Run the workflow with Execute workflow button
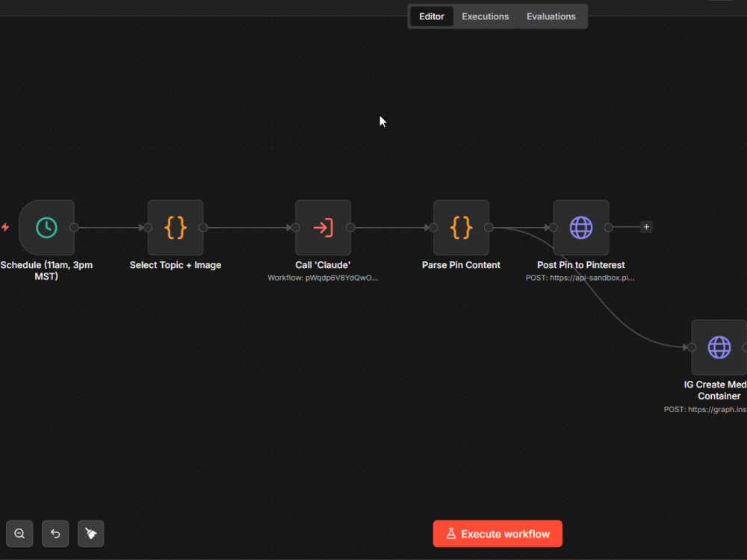The image size is (747, 560). [x=498, y=533]
